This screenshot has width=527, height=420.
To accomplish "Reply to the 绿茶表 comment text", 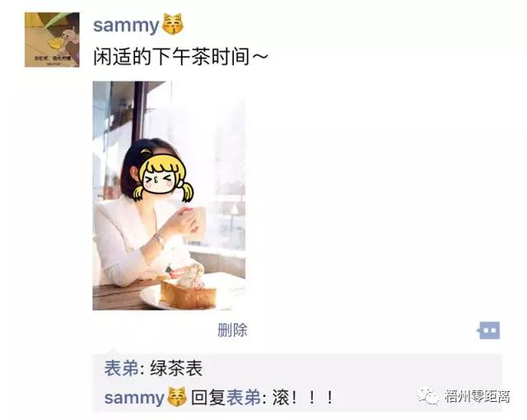I will (x=176, y=369).
